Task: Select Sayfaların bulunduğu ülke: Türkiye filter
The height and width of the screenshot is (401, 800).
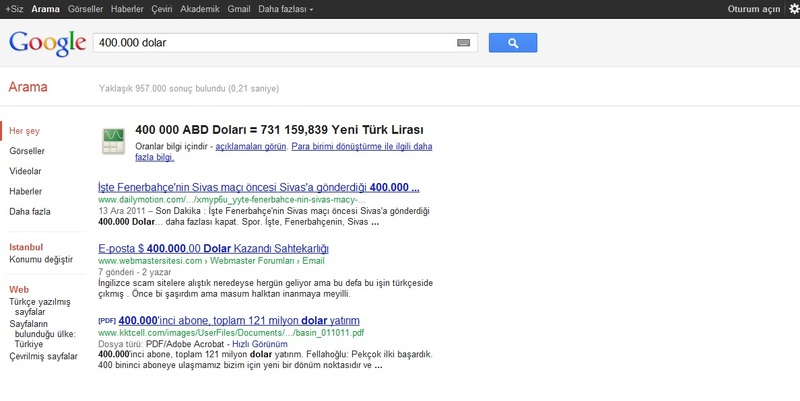Action: point(42,334)
